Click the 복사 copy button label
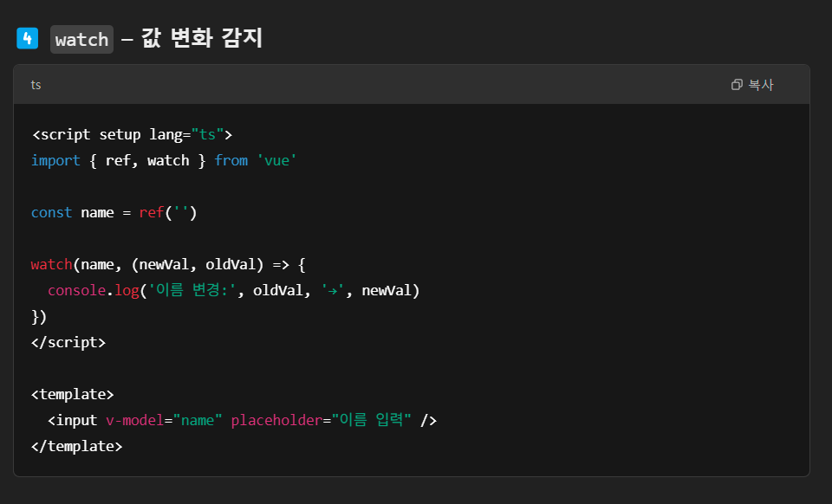Image resolution: width=832 pixels, height=504 pixels. pos(761,85)
